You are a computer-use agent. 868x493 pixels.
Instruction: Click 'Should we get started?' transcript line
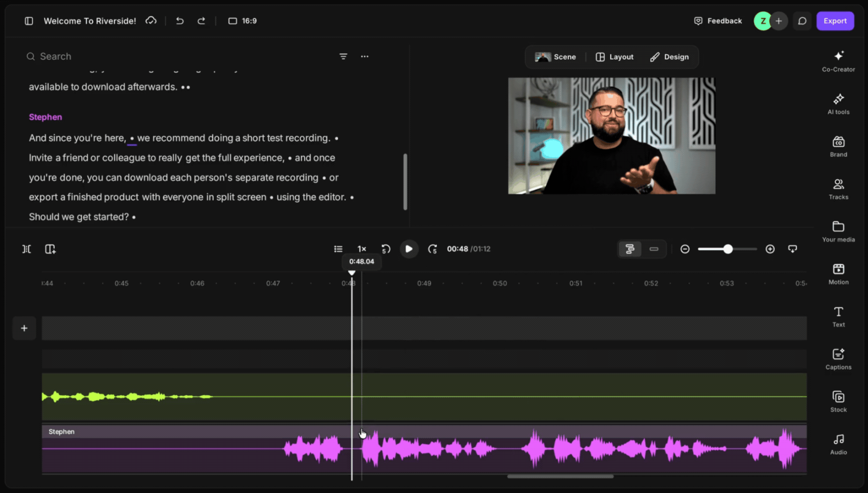[79, 217]
